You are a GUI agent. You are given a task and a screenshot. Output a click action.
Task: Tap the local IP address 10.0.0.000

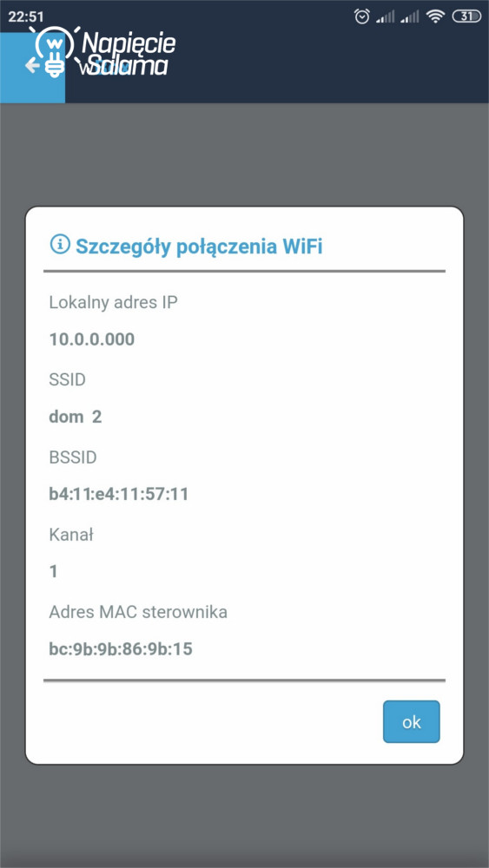[92, 339]
